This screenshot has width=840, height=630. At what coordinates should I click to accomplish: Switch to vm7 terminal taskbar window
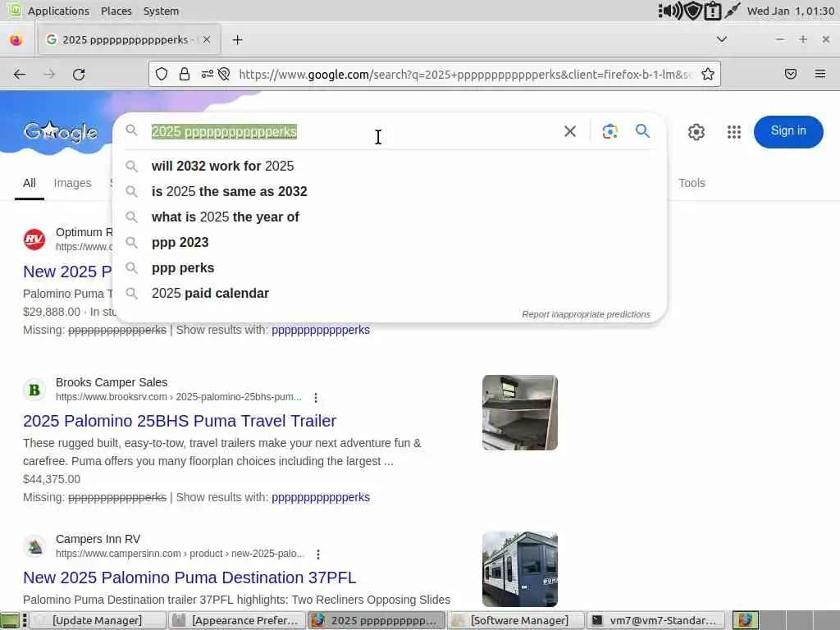pos(655,620)
